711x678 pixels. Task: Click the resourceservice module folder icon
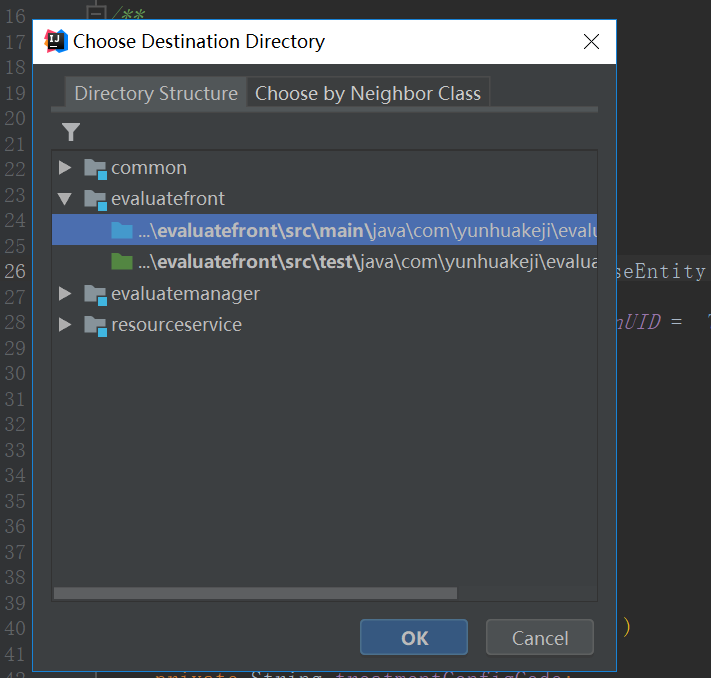click(96, 325)
